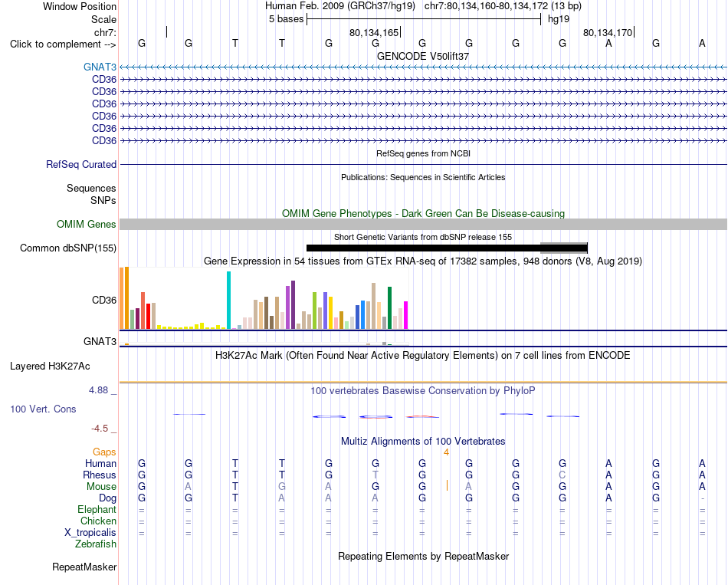Viewport: 728px width, 585px height.
Task: Click the GNAT3 GTEx expression label
Action: click(x=100, y=341)
